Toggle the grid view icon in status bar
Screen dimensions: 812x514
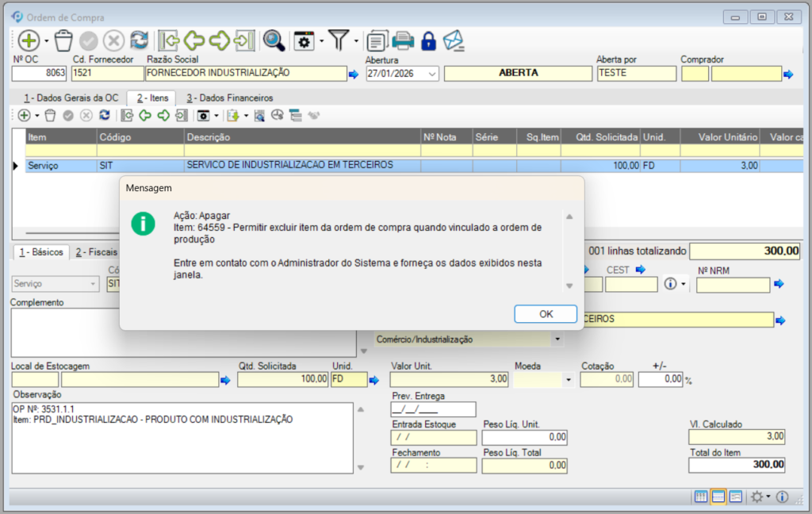point(701,497)
